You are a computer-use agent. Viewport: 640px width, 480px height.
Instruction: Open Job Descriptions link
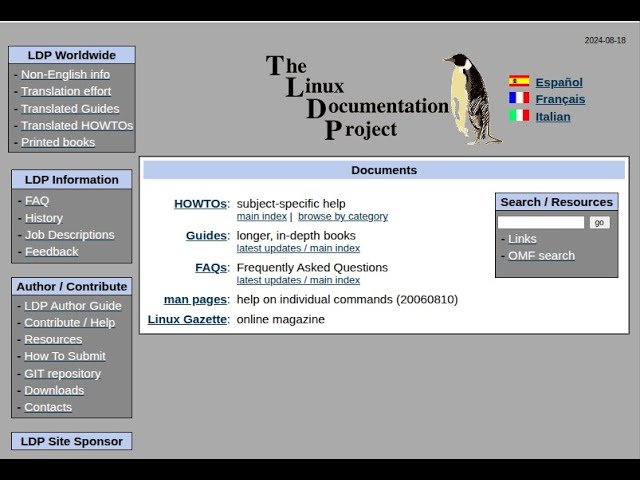[70, 235]
